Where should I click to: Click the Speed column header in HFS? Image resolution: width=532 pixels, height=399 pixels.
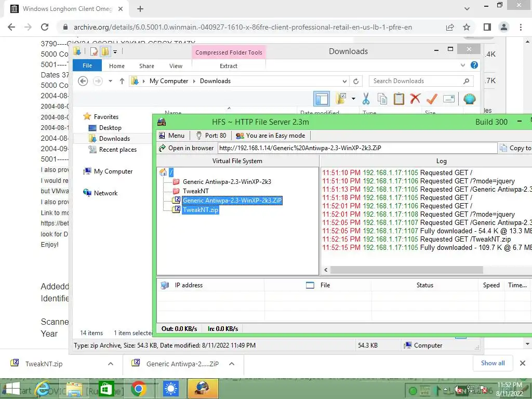[x=491, y=285]
